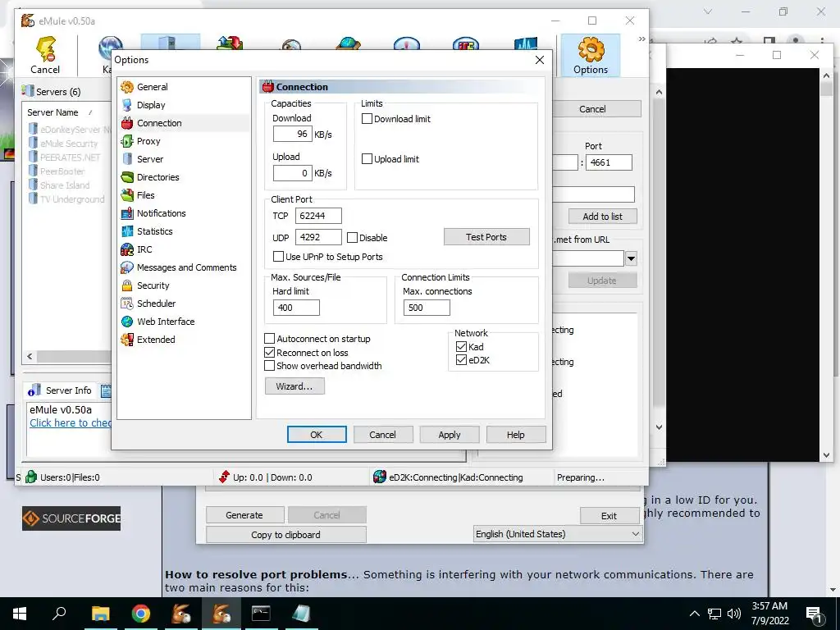The width and height of the screenshot is (840, 630).
Task: Click Cancel in the Options dialog
Action: click(383, 435)
